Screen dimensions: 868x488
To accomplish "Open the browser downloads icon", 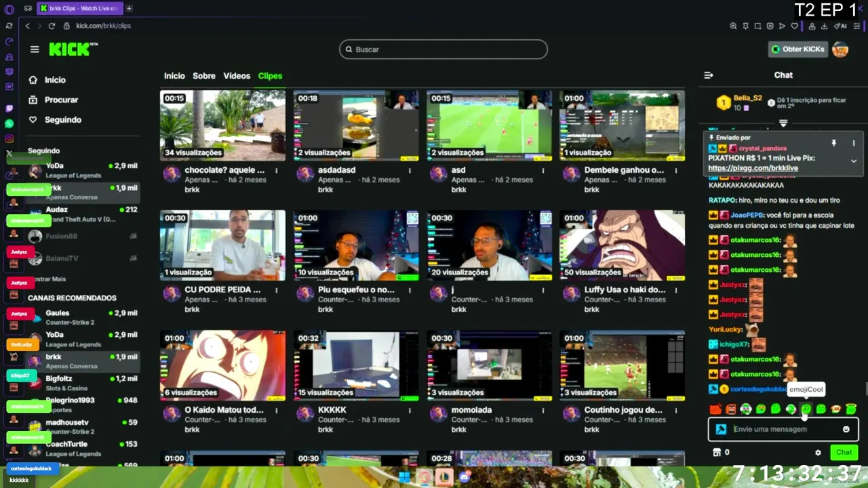I will (824, 26).
